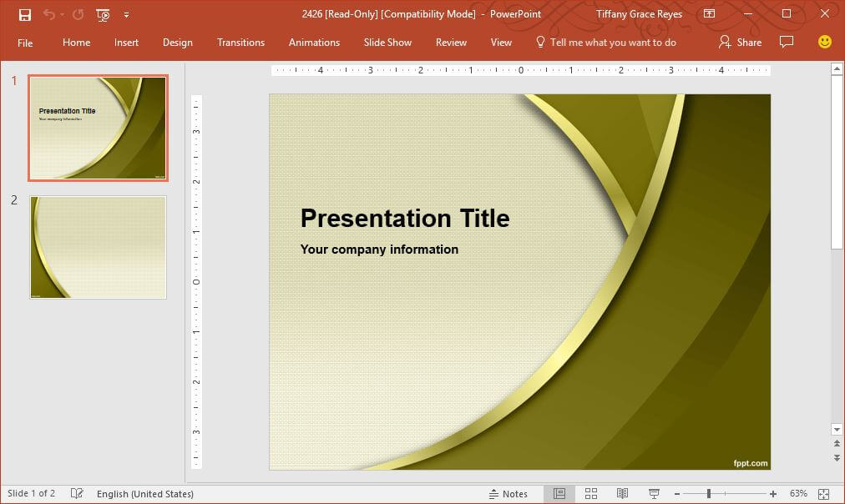Switch to Slide Sorter view

[591, 493]
